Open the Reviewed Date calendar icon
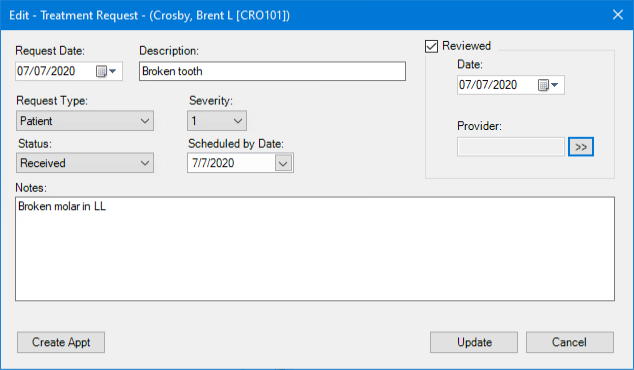The image size is (634, 370). (543, 85)
